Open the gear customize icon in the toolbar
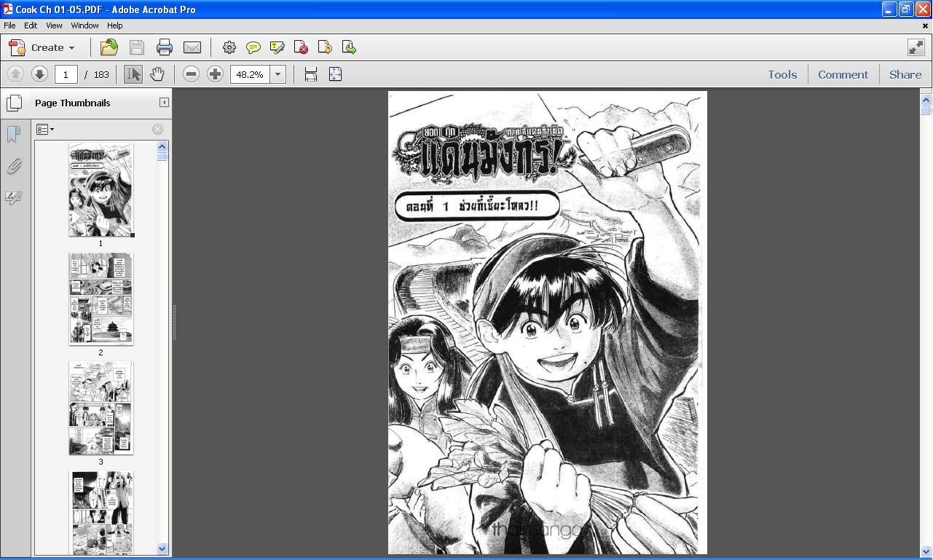The image size is (933, 560). tap(229, 47)
